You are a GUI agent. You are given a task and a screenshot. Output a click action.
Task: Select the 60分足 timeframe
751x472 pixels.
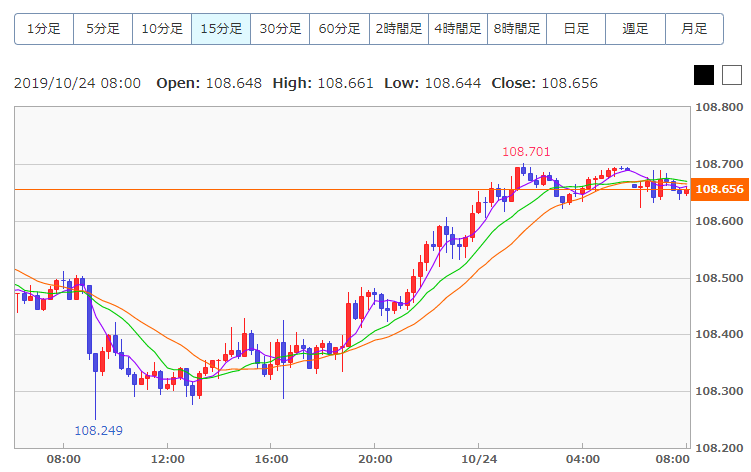340,29
